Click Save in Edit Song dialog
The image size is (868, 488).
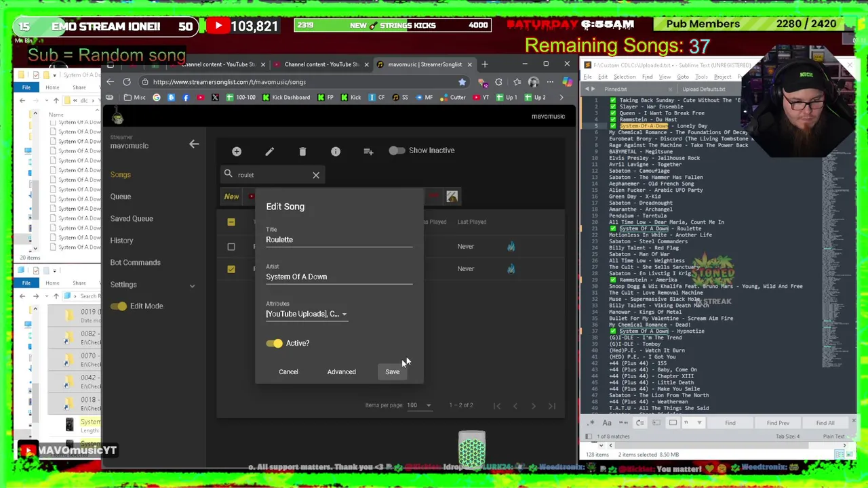click(x=393, y=372)
